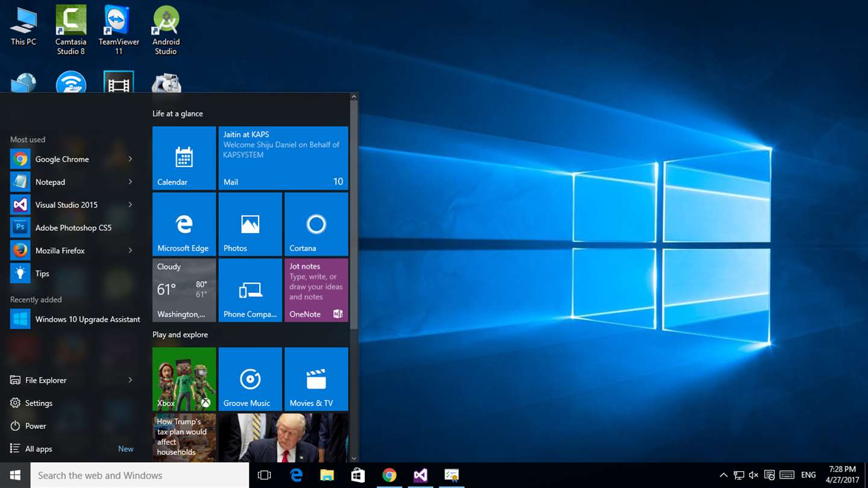Open the Photos tile

point(250,224)
